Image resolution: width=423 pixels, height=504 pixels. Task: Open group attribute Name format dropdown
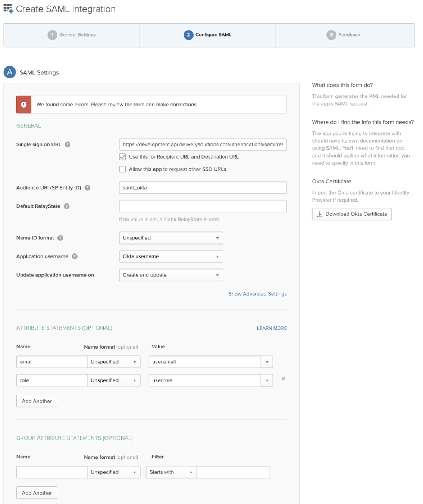[114, 472]
